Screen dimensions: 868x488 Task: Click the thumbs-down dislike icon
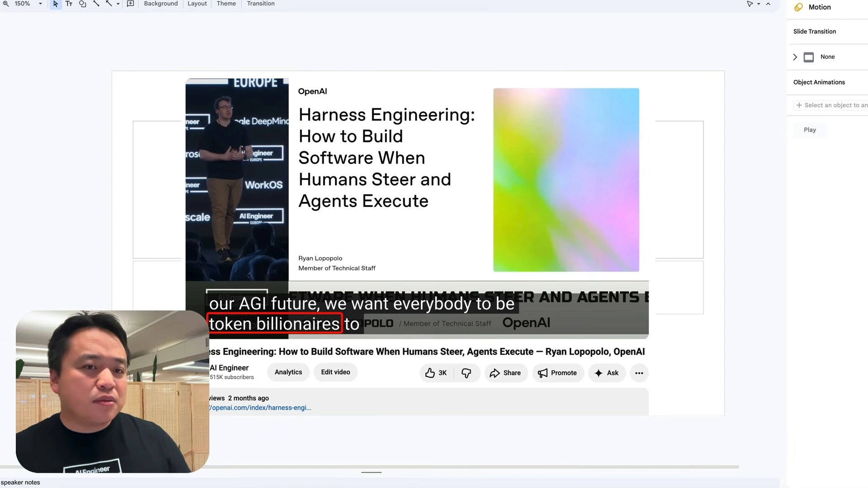pos(466,373)
